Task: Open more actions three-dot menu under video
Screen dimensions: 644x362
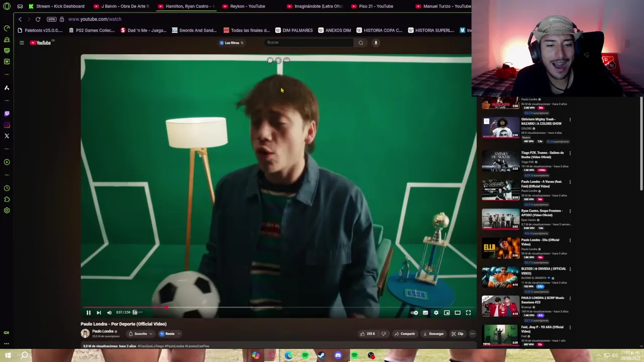Action: tap(472, 334)
